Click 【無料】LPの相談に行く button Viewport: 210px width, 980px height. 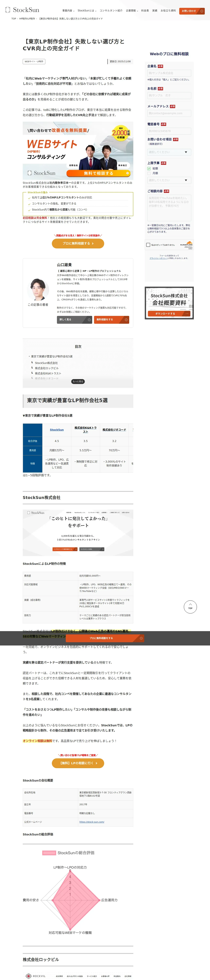pyautogui.click(x=78, y=763)
